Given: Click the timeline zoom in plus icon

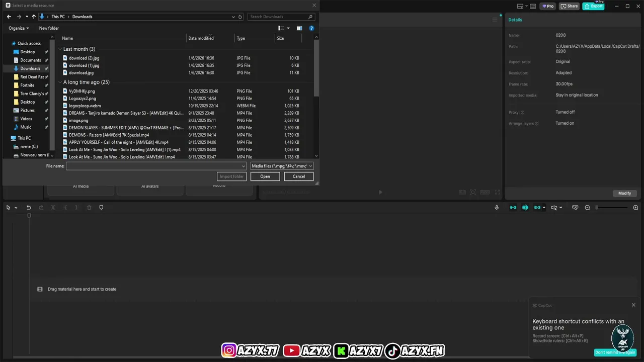Looking at the screenshot, I should pos(635,208).
